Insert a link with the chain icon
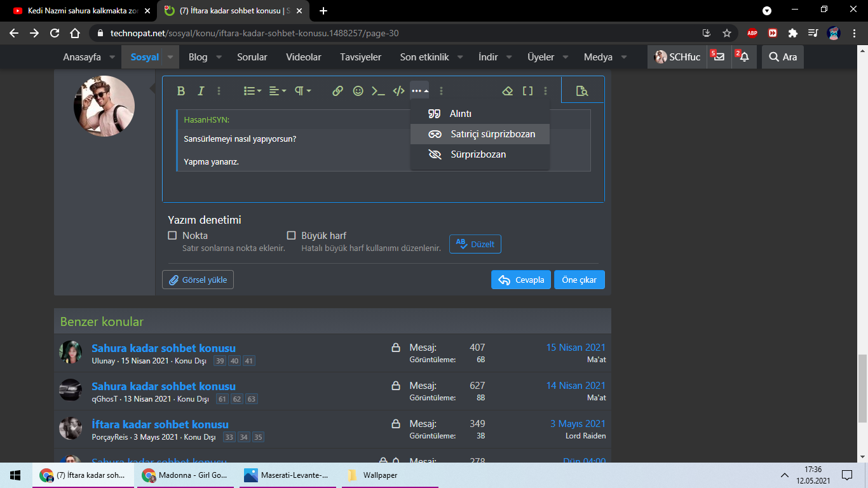The image size is (868, 488). tap(338, 91)
